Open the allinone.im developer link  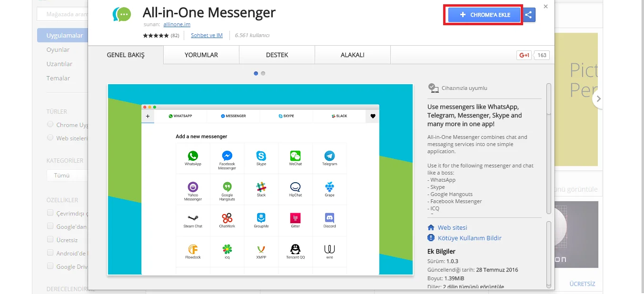coord(177,24)
